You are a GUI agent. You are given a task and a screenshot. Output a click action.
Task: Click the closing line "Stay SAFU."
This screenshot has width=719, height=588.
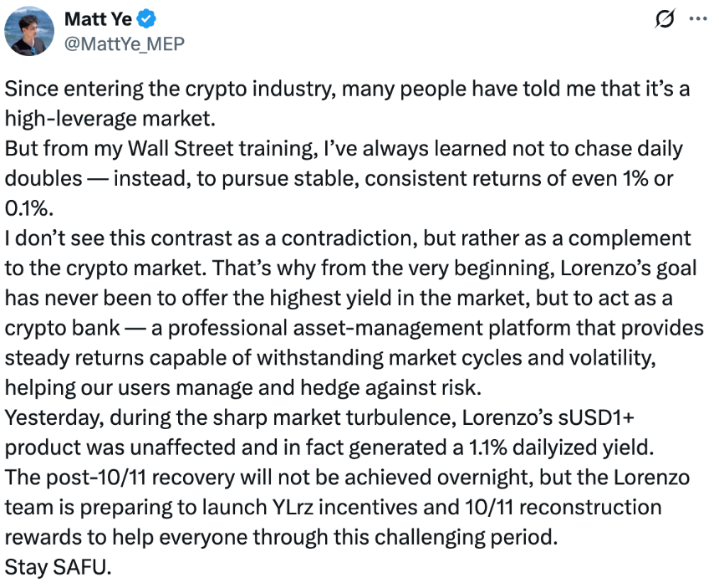click(57, 565)
